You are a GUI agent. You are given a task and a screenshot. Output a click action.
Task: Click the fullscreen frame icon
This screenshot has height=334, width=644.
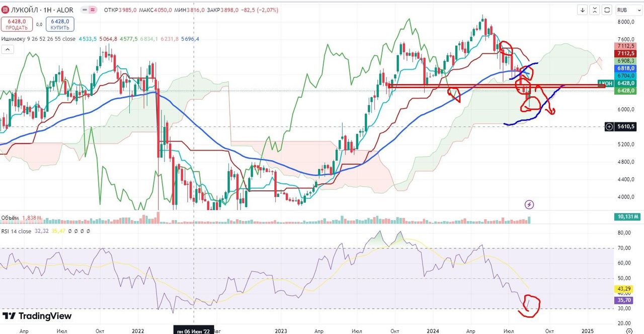point(607,10)
